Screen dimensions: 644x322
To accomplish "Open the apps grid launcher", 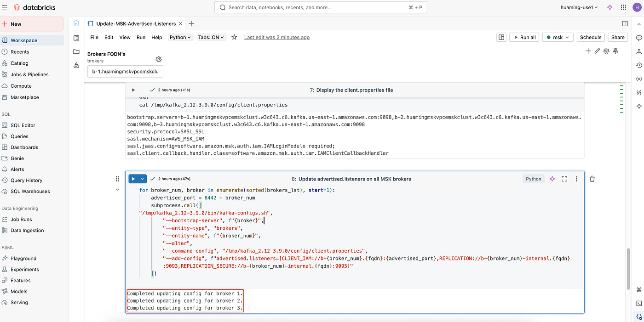I will tap(623, 7).
